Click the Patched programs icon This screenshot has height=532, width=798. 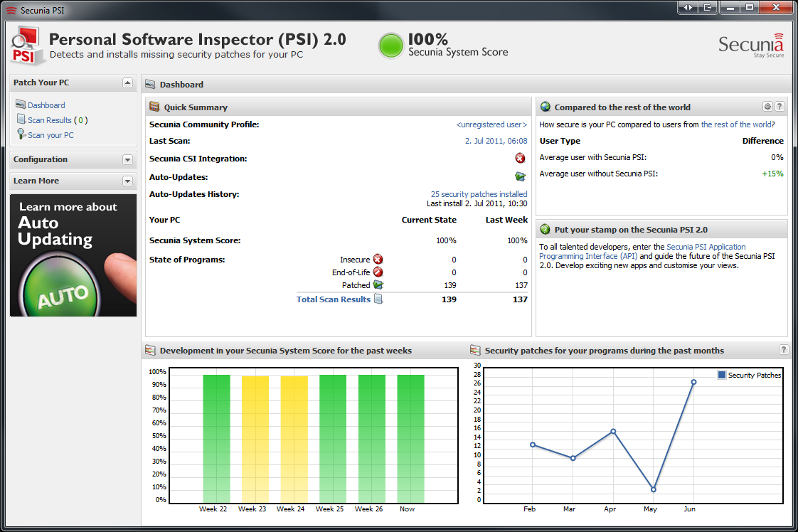[x=378, y=285]
